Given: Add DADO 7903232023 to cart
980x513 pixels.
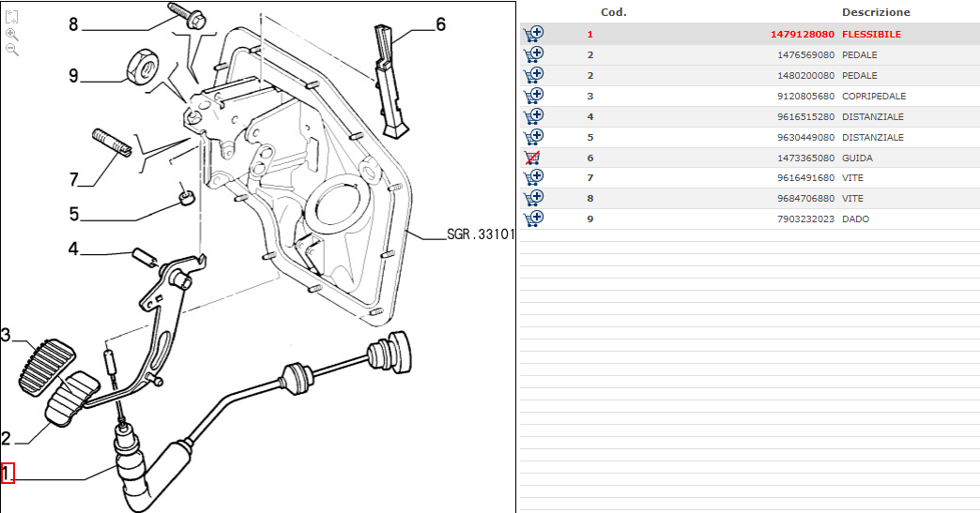Looking at the screenshot, I should pos(533,219).
